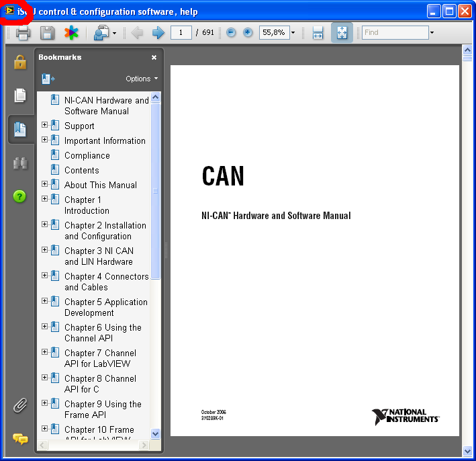Image resolution: width=476 pixels, height=461 pixels.
Task: Open the Contents bookmark
Action: click(82, 170)
